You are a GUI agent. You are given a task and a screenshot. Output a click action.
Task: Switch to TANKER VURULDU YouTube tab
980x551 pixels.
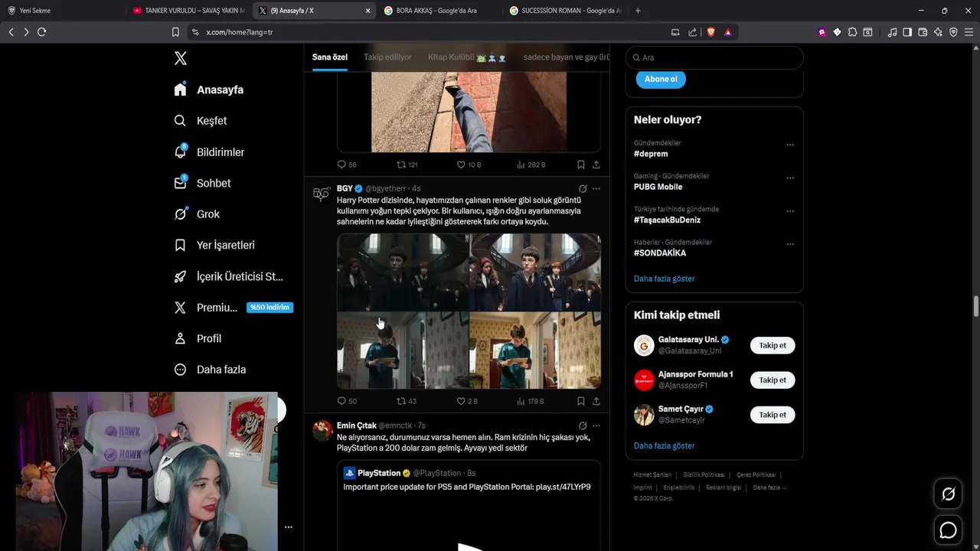[x=188, y=11]
